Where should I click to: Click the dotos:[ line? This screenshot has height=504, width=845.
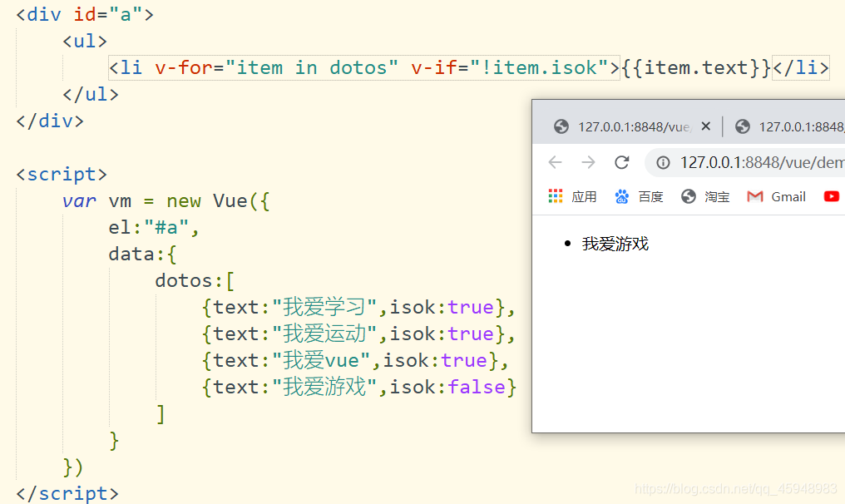195,281
